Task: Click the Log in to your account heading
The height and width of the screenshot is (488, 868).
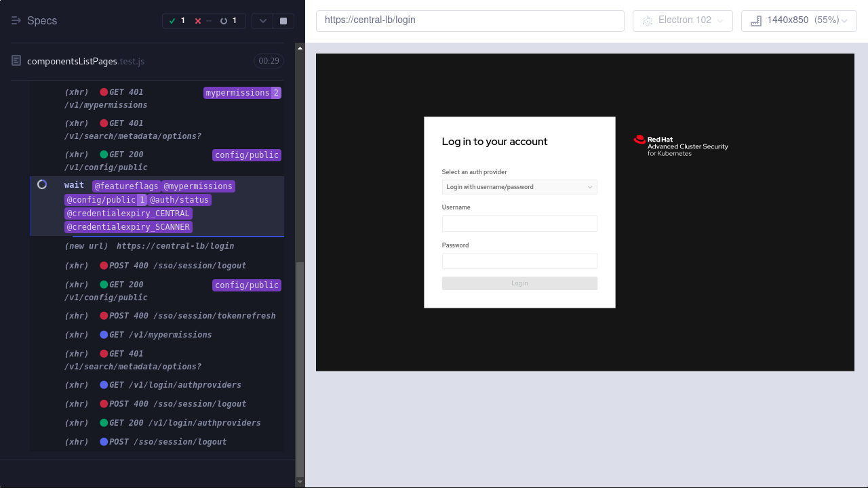Action: [494, 142]
